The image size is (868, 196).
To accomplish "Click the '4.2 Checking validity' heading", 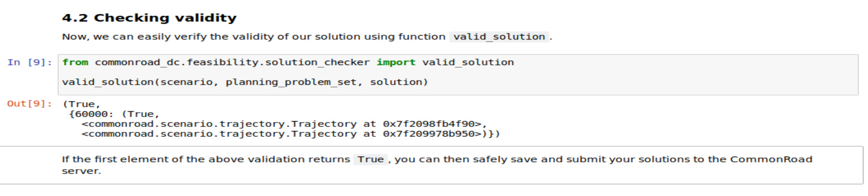I will coord(149,18).
